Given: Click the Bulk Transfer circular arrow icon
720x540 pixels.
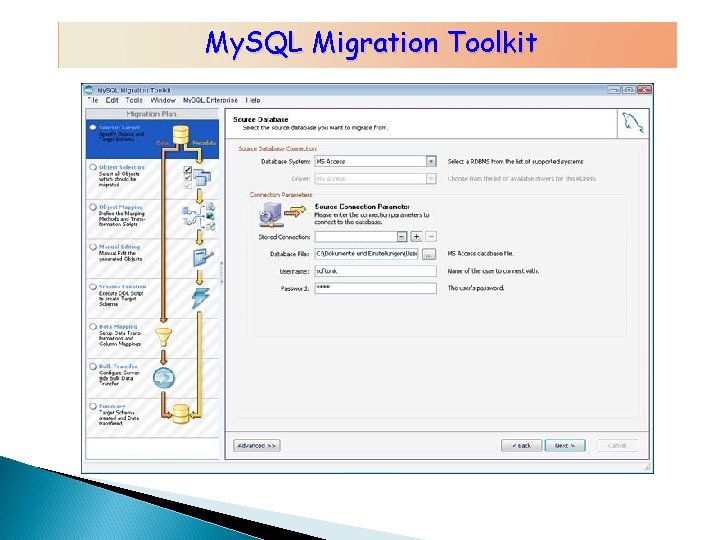Looking at the screenshot, I should (x=163, y=377).
